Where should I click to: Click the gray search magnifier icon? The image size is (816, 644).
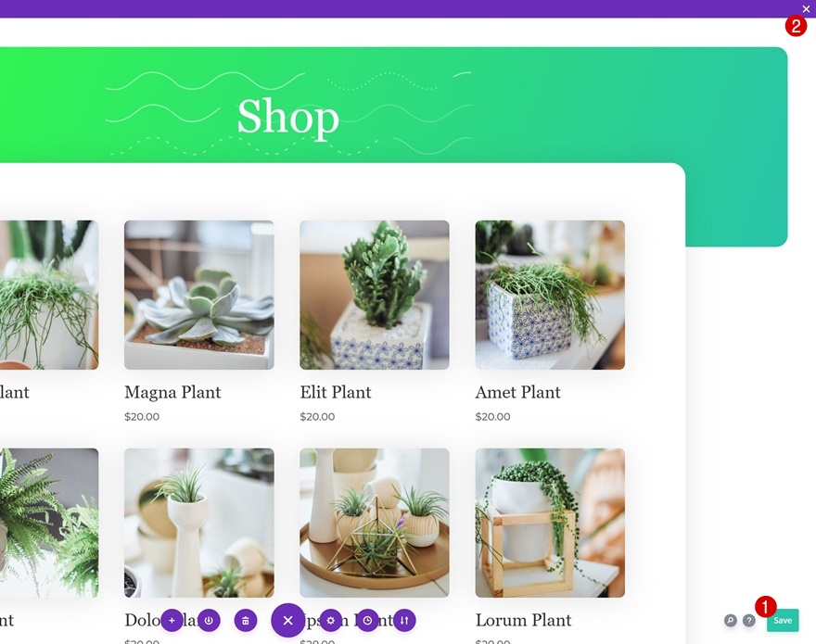(730, 620)
